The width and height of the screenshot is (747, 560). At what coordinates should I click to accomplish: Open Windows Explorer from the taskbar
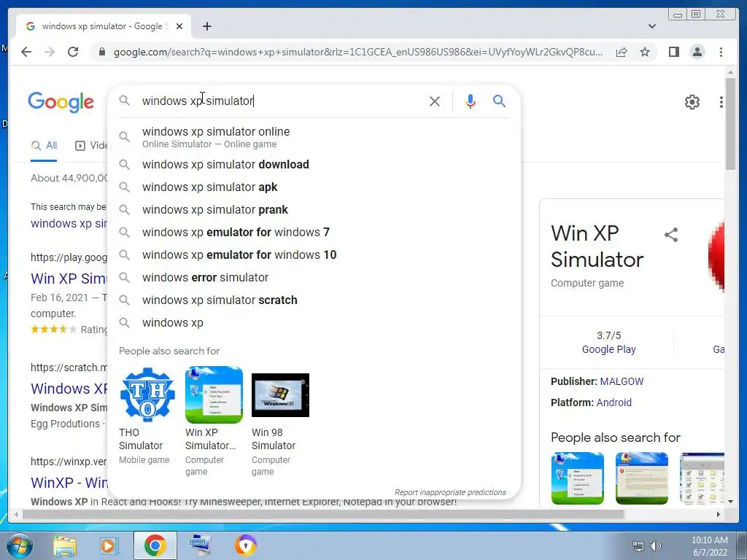click(65, 545)
